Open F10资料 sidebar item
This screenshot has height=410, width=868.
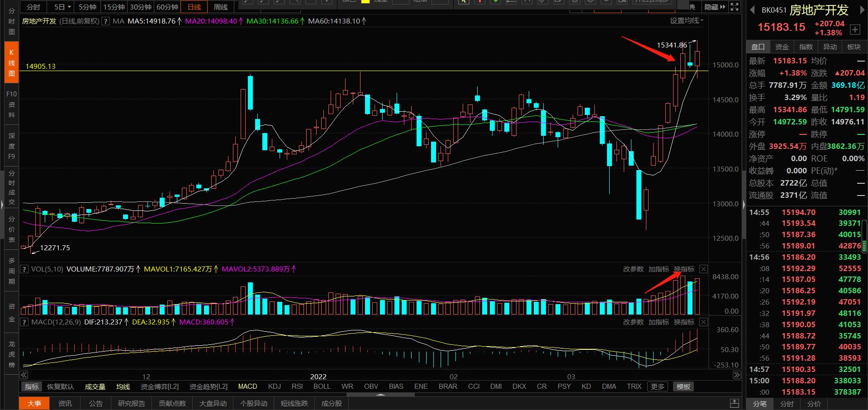pos(12,105)
